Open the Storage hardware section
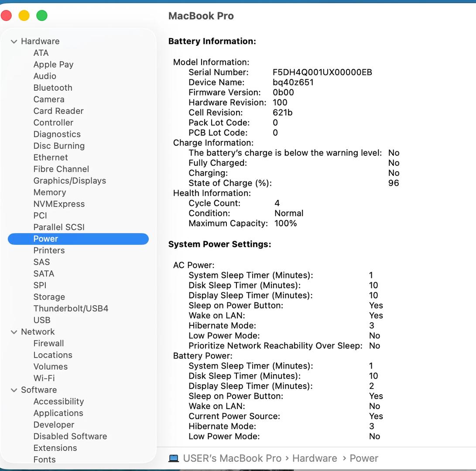Image resolution: width=476 pixels, height=471 pixels. pos(49,297)
